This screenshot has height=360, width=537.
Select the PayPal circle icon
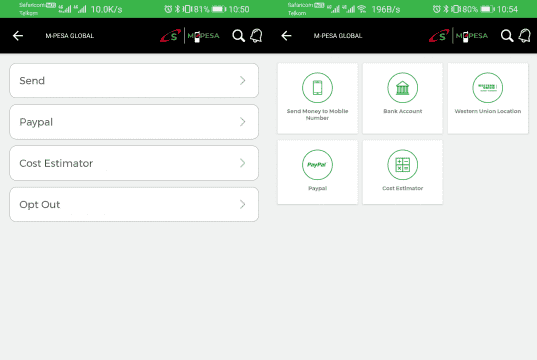click(317, 165)
